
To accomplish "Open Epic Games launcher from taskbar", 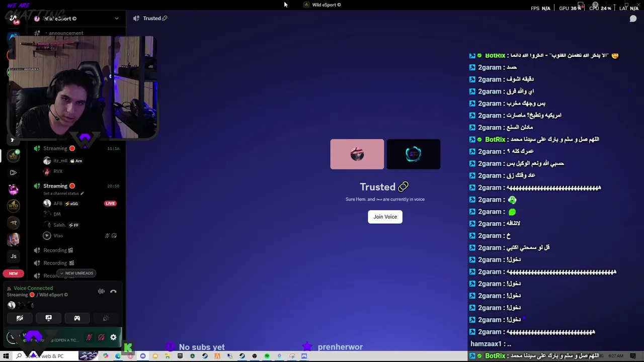I will (x=180, y=356).
